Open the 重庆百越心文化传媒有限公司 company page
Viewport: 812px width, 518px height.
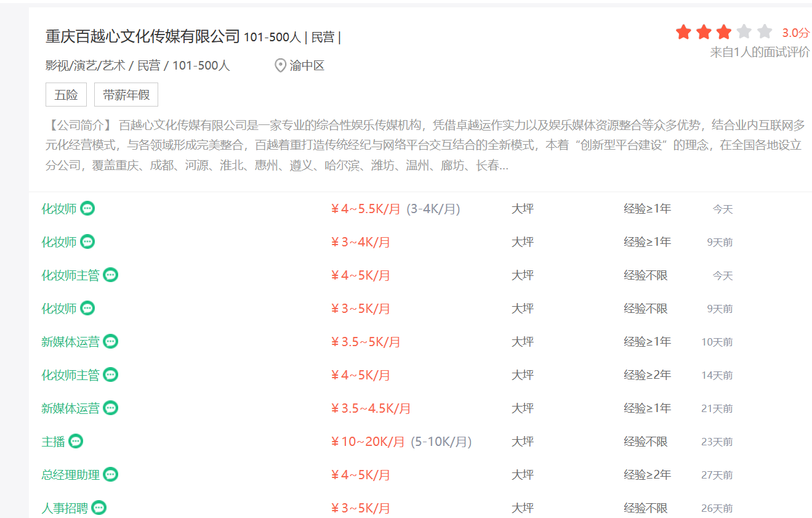(x=142, y=36)
